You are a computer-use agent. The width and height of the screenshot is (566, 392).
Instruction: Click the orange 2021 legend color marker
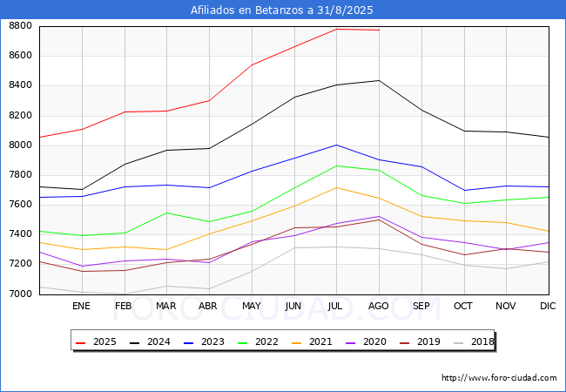(297, 342)
